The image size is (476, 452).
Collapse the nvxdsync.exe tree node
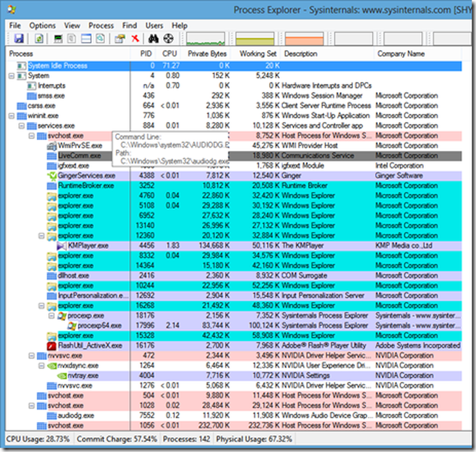point(41,365)
